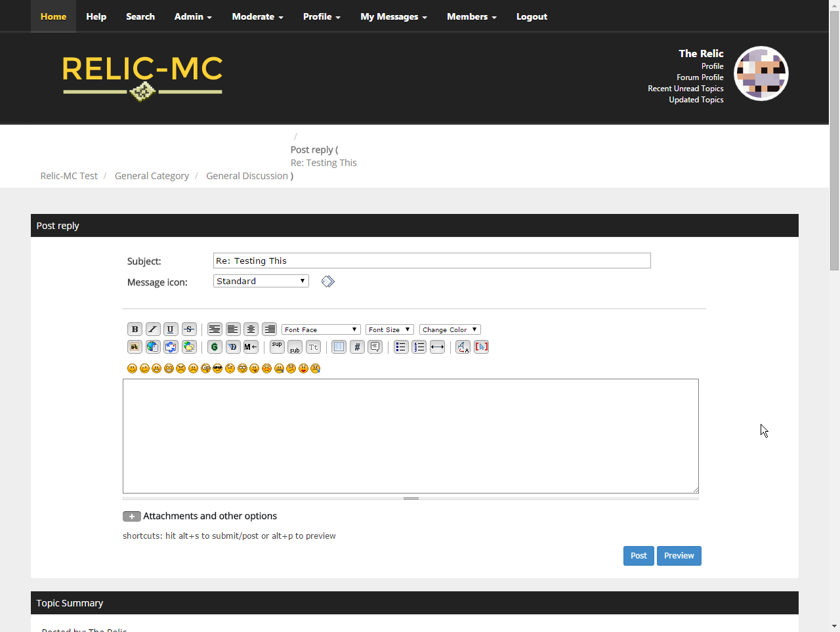Open the My Messages menu
Image resolution: width=840 pixels, height=632 pixels.
393,16
